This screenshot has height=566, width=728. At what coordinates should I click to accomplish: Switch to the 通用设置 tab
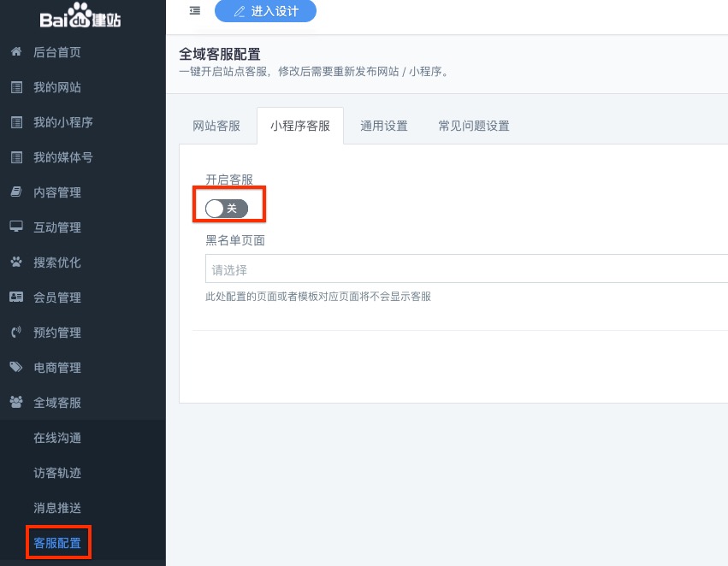coord(383,126)
